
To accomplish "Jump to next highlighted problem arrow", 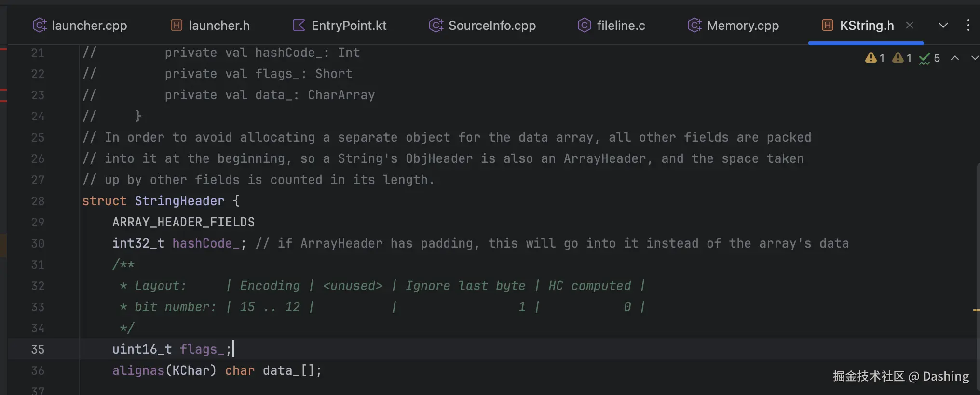I will pos(974,58).
